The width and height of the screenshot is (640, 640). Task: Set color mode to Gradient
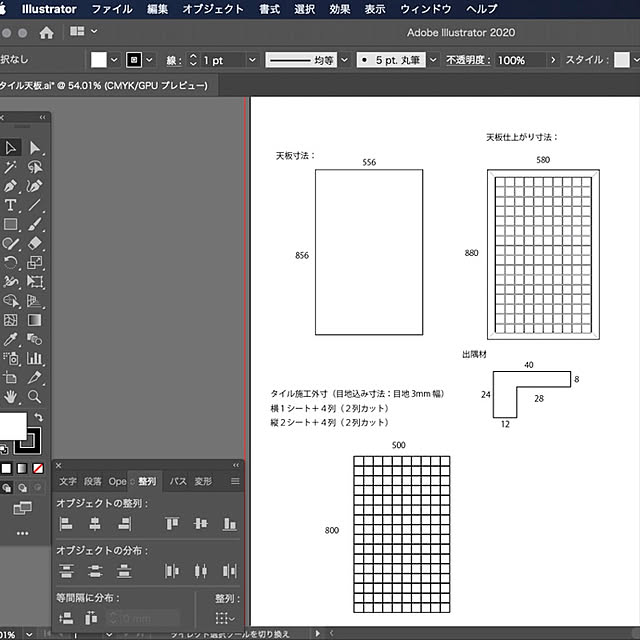(x=22, y=469)
